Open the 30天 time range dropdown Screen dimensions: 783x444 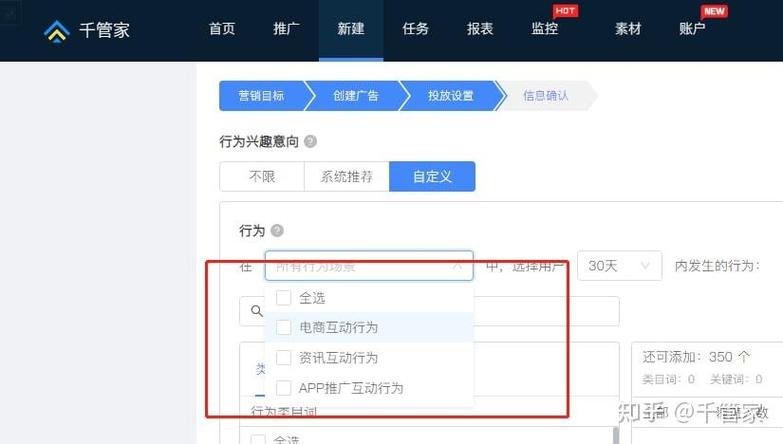click(x=620, y=266)
